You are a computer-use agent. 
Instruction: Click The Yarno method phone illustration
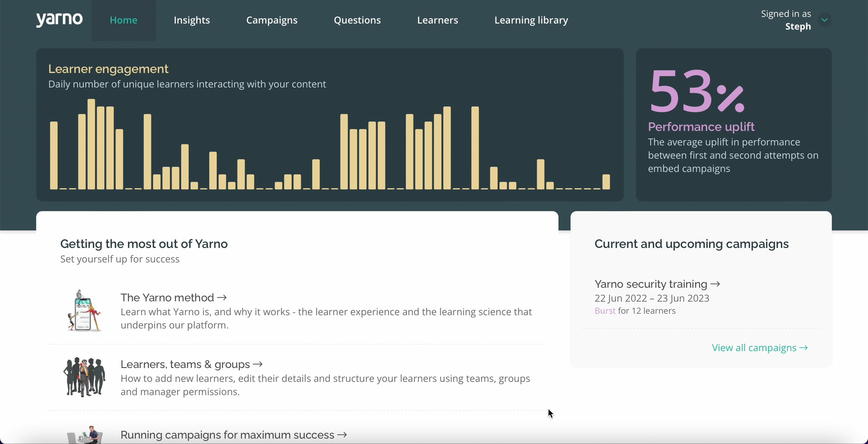pyautogui.click(x=84, y=310)
